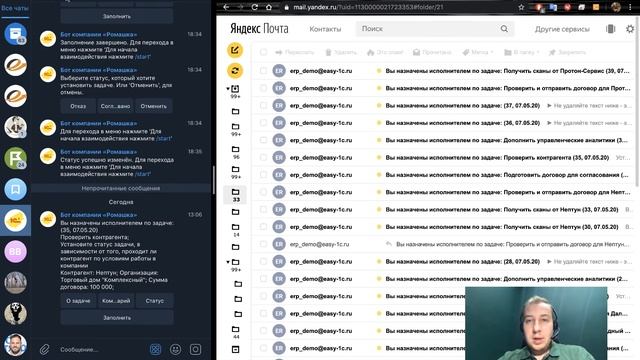The height and width of the screenshot is (360, 640).
Task: Tick checkbox for email Подготовить договор для согласования
Action: (x=263, y=175)
